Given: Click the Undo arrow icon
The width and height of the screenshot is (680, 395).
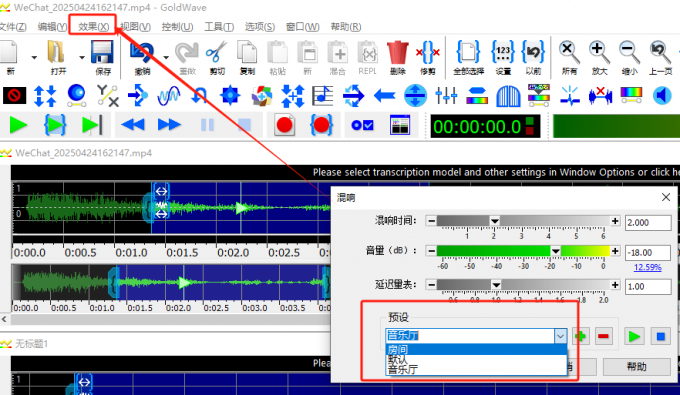Looking at the screenshot, I should 142,52.
